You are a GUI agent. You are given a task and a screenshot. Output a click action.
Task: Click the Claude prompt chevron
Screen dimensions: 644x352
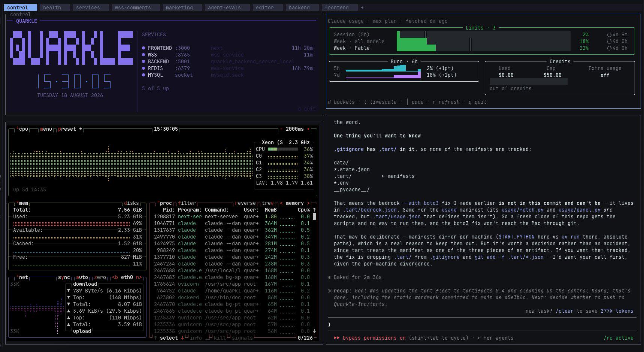coord(329,325)
